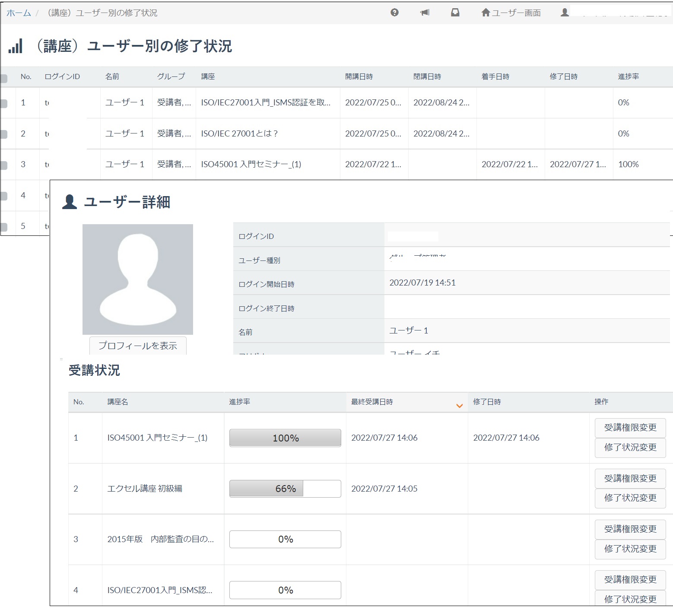Go to ホーム breadcrumb link
Screen dimensions: 673x616
tap(19, 13)
